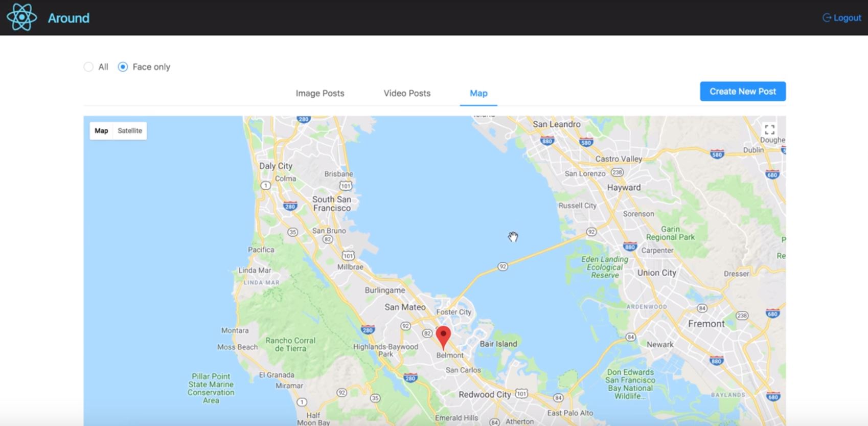Open the Video Posts tab
The height and width of the screenshot is (426, 868).
(x=407, y=93)
